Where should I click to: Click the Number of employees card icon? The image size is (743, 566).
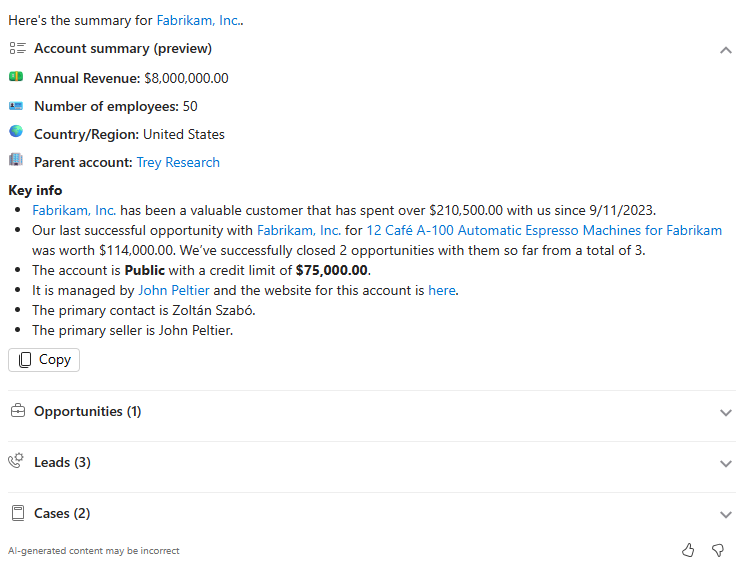[16, 105]
